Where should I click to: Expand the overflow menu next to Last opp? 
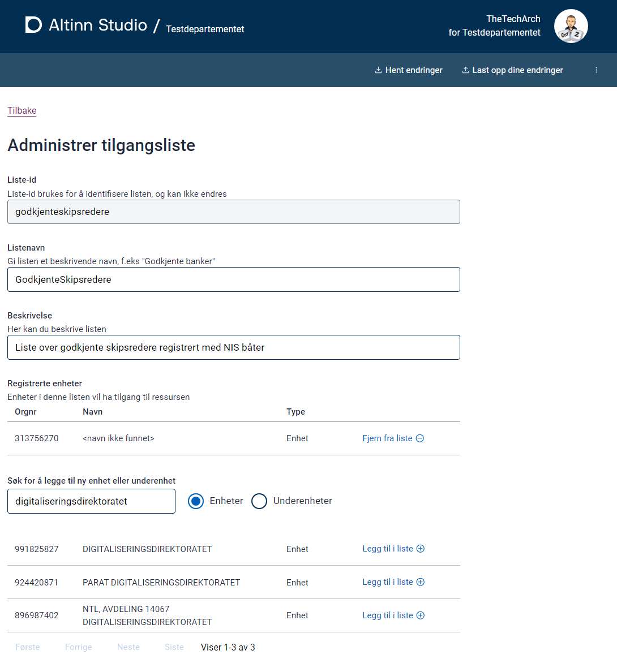pyautogui.click(x=596, y=70)
